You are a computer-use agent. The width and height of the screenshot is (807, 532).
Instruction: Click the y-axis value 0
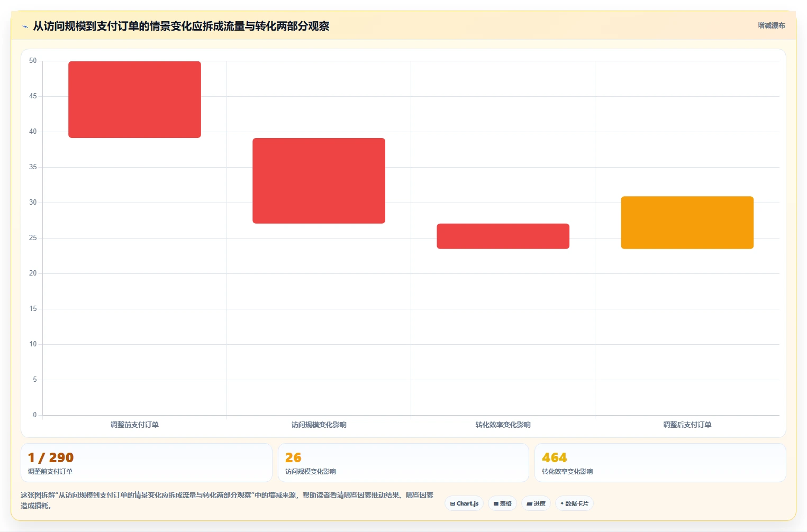(35, 415)
